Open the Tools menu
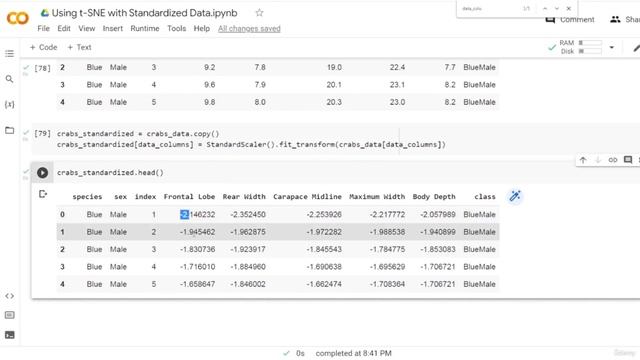 coord(176,29)
